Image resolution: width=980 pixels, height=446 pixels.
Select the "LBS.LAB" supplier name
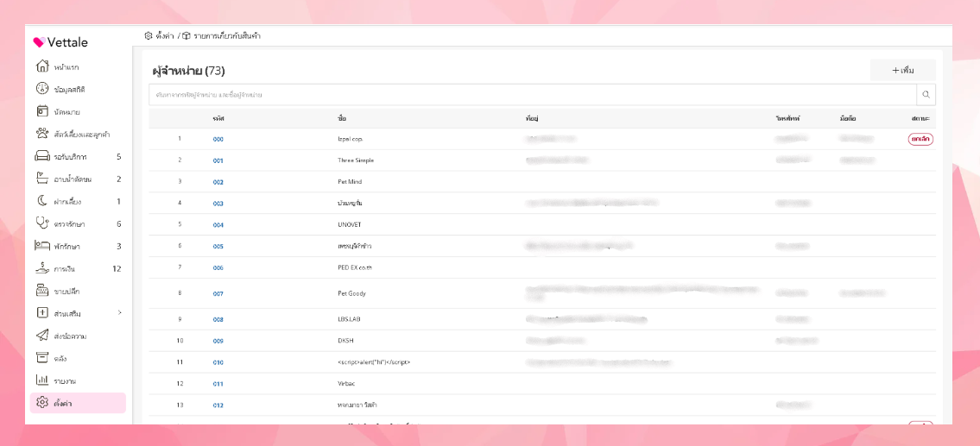point(349,319)
